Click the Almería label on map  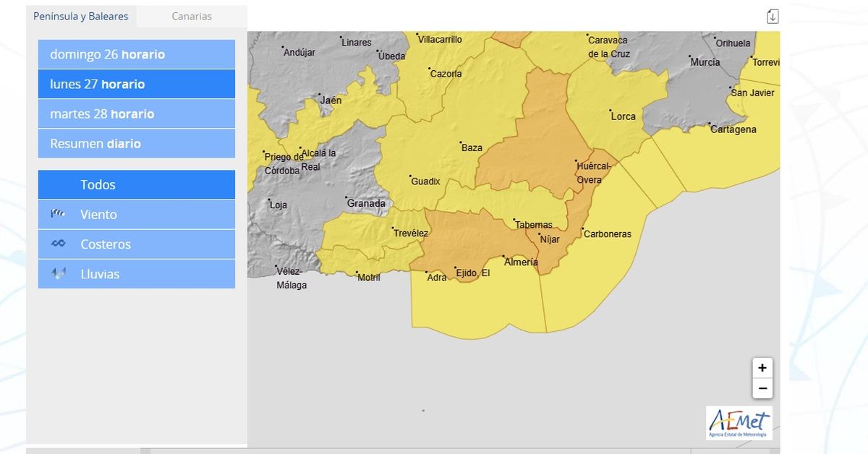click(522, 262)
